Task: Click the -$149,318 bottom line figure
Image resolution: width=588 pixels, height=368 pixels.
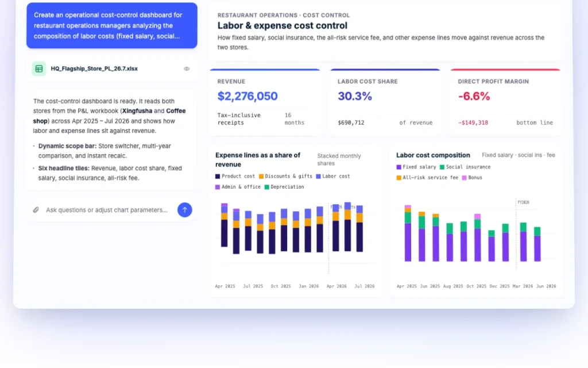Action: [x=473, y=123]
